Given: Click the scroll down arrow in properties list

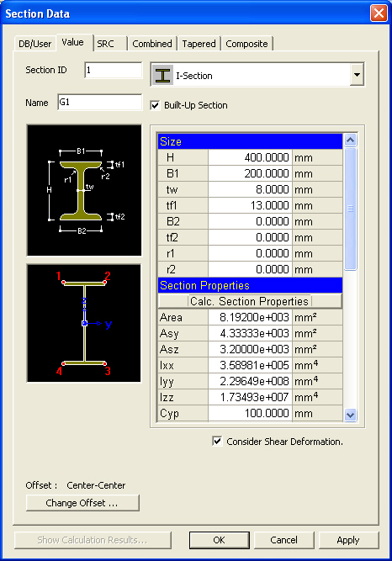Looking at the screenshot, I should pos(350,415).
